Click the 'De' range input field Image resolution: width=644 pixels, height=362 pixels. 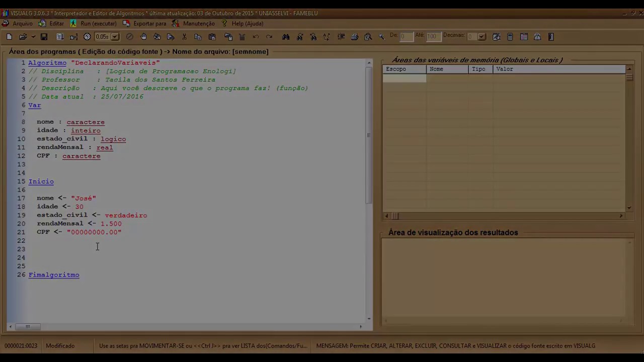click(x=406, y=37)
